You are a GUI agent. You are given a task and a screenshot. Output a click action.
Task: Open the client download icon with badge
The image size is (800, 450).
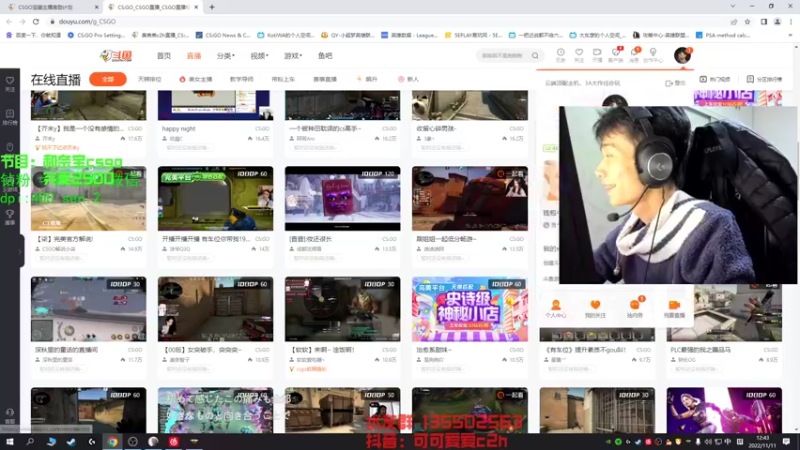click(x=616, y=55)
